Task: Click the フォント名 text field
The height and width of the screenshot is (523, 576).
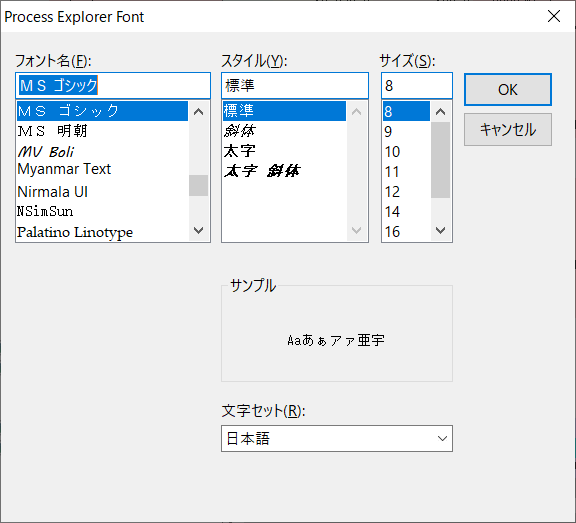Action: (x=113, y=86)
